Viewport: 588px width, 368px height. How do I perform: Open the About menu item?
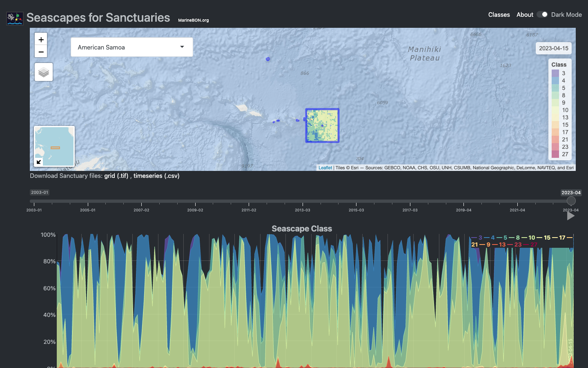525,14
